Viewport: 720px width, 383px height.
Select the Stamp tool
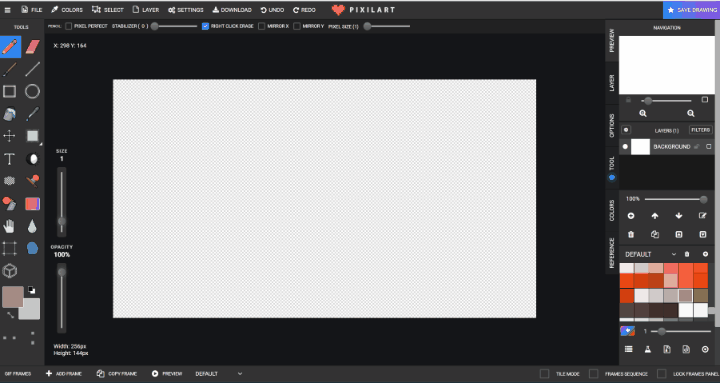coord(33,181)
